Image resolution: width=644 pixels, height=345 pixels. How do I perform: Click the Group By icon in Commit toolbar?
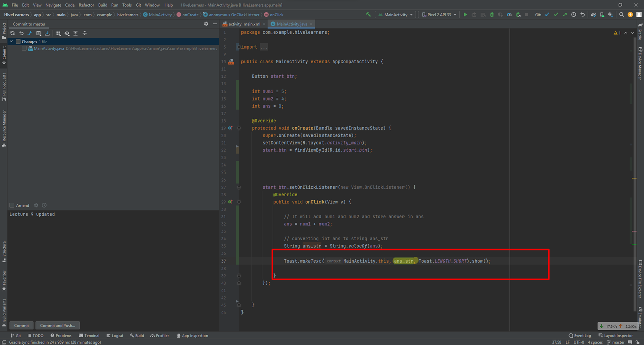tap(58, 33)
